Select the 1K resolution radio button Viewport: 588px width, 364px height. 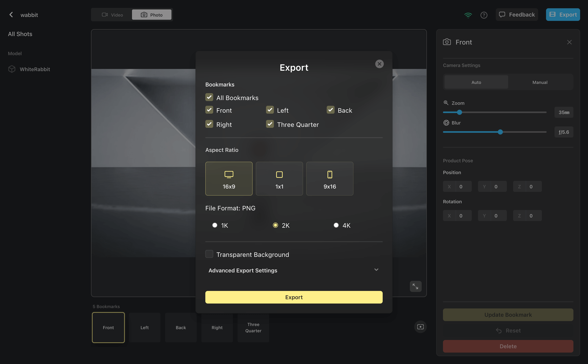[x=214, y=225]
